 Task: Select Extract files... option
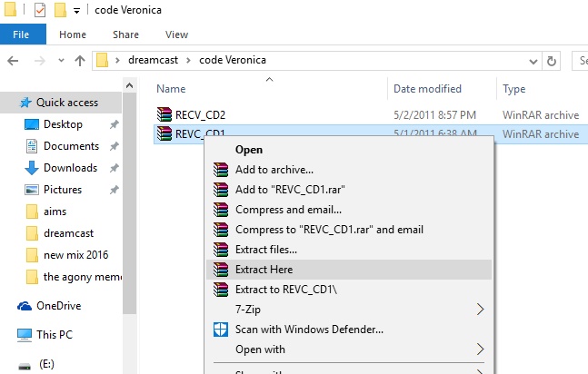(349, 250)
